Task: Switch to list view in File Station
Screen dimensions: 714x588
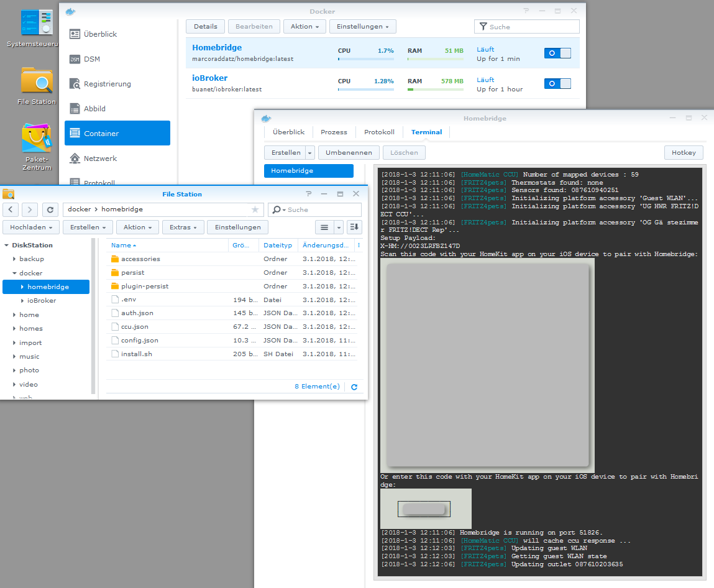Action: (x=324, y=227)
